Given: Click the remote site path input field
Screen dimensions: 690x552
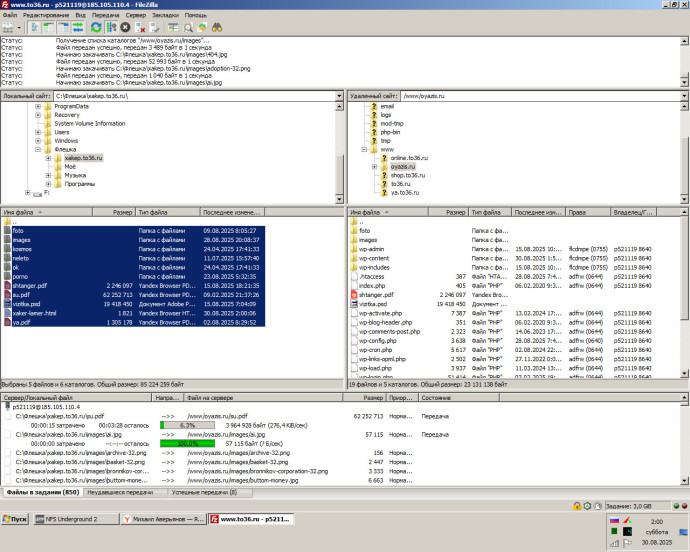Looking at the screenshot, I should point(540,96).
